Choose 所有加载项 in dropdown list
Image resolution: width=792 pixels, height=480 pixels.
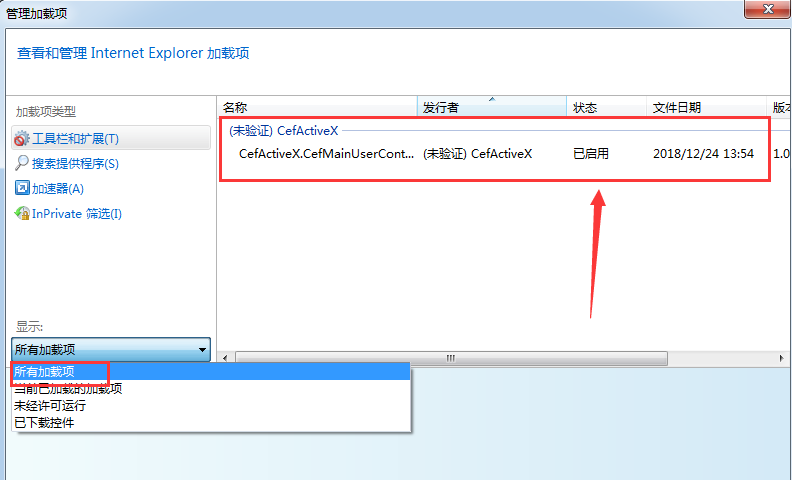[211, 371]
